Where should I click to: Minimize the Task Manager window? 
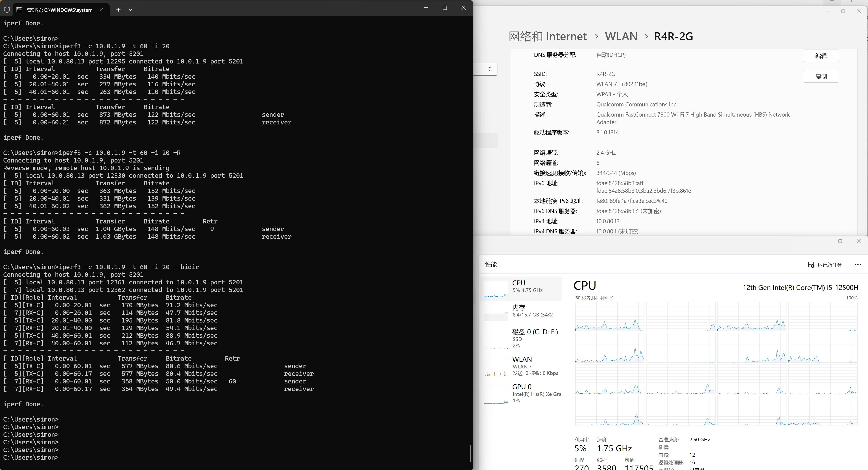[822, 241]
